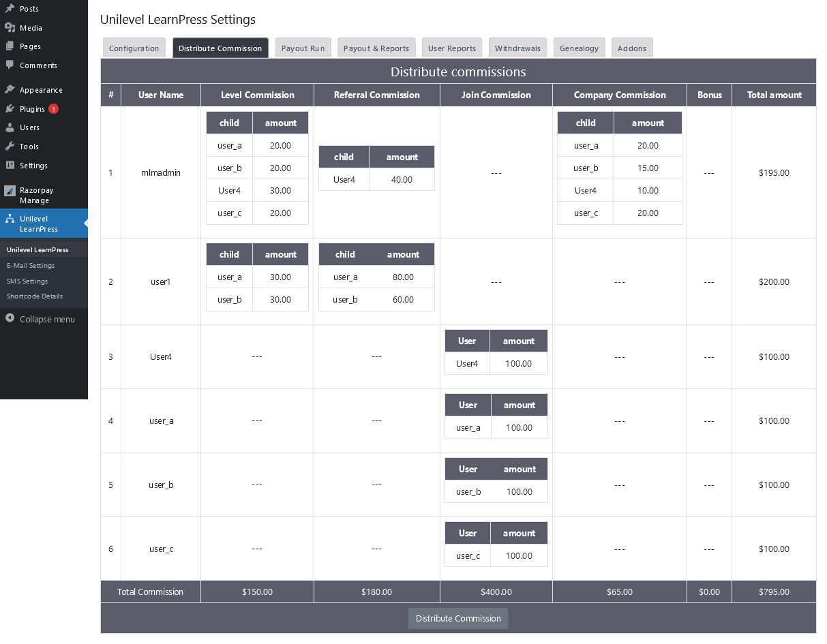Click the $150.00 total level commission

(x=257, y=592)
